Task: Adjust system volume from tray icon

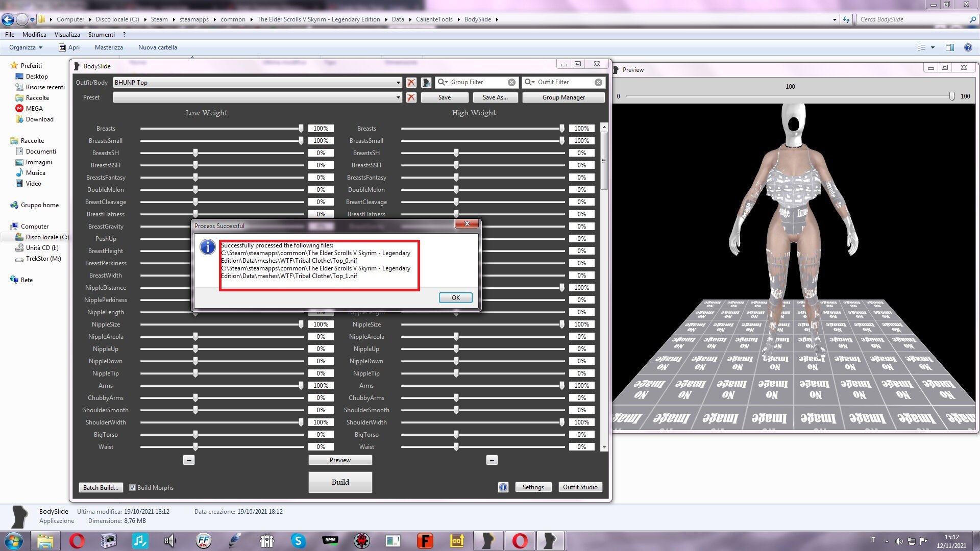Action: pyautogui.click(x=899, y=541)
